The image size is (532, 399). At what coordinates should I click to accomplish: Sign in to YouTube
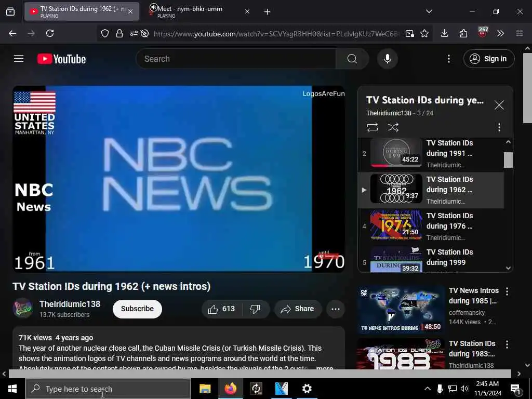click(489, 59)
